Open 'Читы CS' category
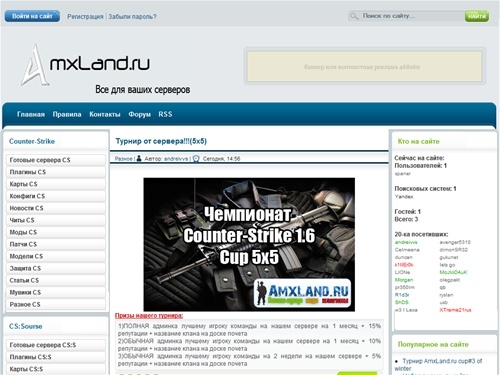The image size is (500, 375). point(56,220)
